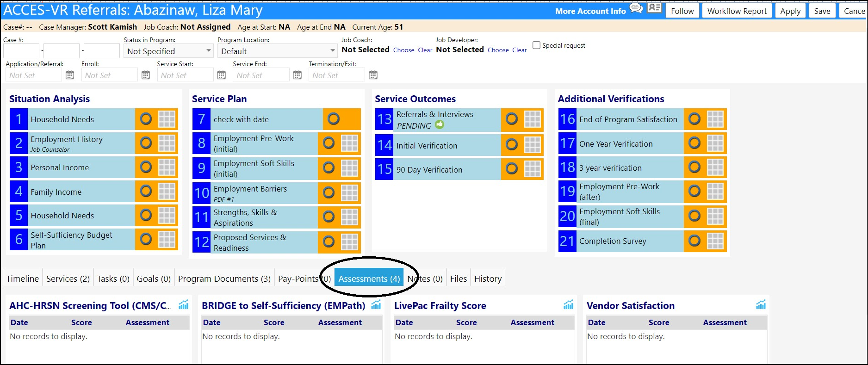
Task: Open grid icon for Proposed Services & Readiness
Action: click(349, 242)
